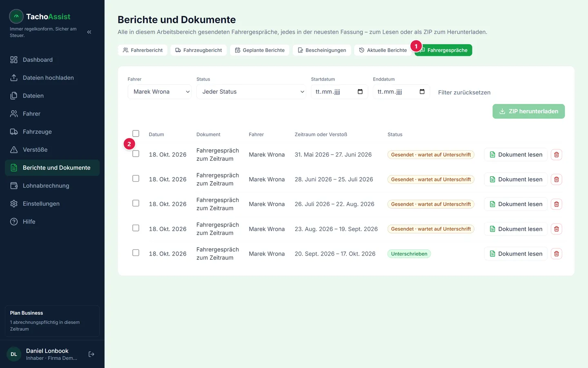
Task: Click the logout icon beside Daniel Lonbook
Action: click(91, 354)
